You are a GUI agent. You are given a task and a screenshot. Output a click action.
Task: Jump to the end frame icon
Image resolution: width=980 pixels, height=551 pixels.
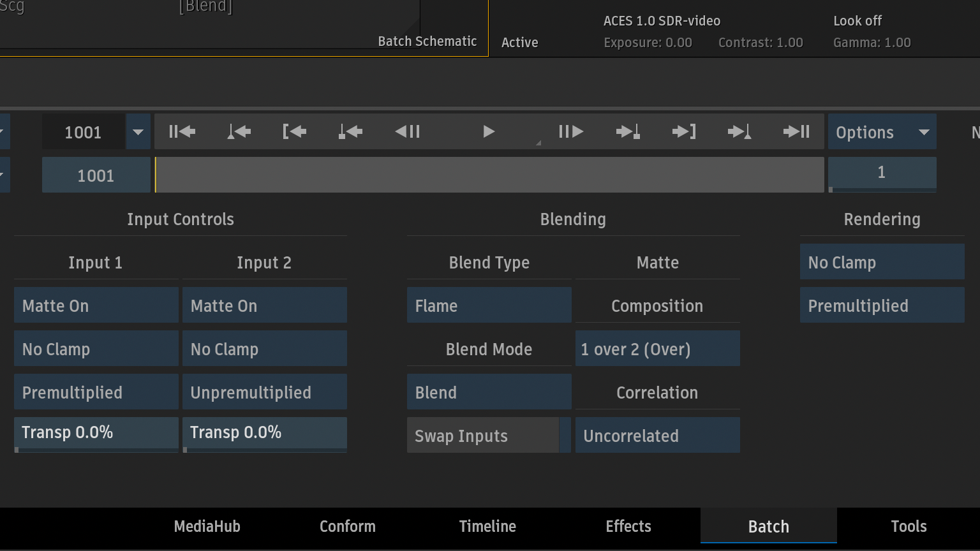[x=796, y=132]
